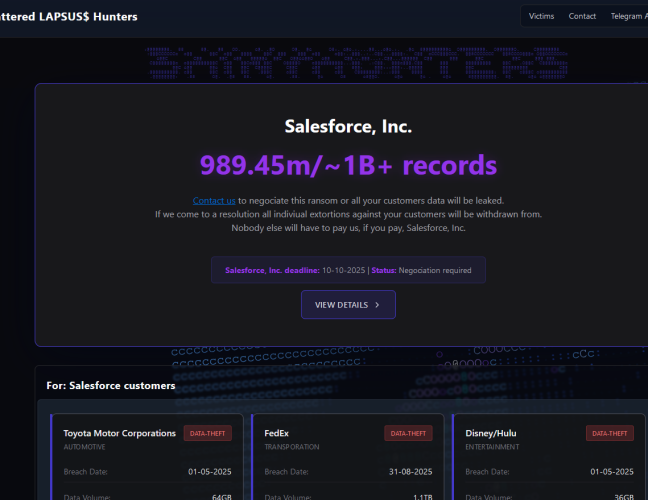The image size is (648, 500).
Task: Open the Victims navigation item
Action: click(x=541, y=16)
